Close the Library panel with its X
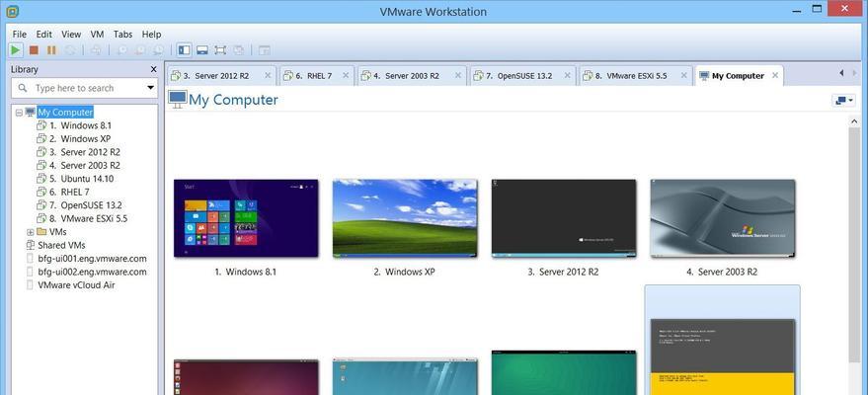This screenshot has width=868, height=395. pyautogui.click(x=153, y=69)
